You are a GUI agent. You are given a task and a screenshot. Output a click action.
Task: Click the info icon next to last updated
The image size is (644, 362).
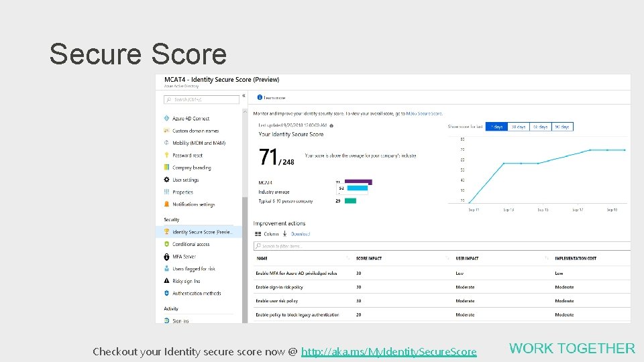[331, 125]
